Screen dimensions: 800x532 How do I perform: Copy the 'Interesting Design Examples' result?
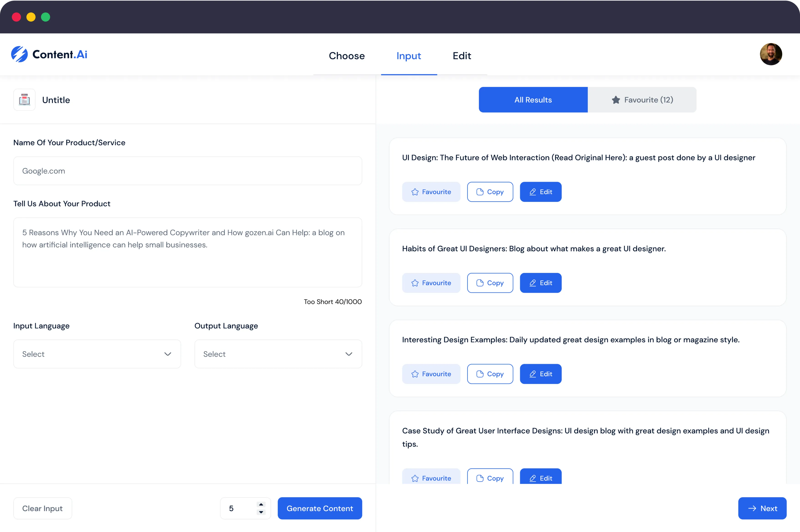click(490, 374)
